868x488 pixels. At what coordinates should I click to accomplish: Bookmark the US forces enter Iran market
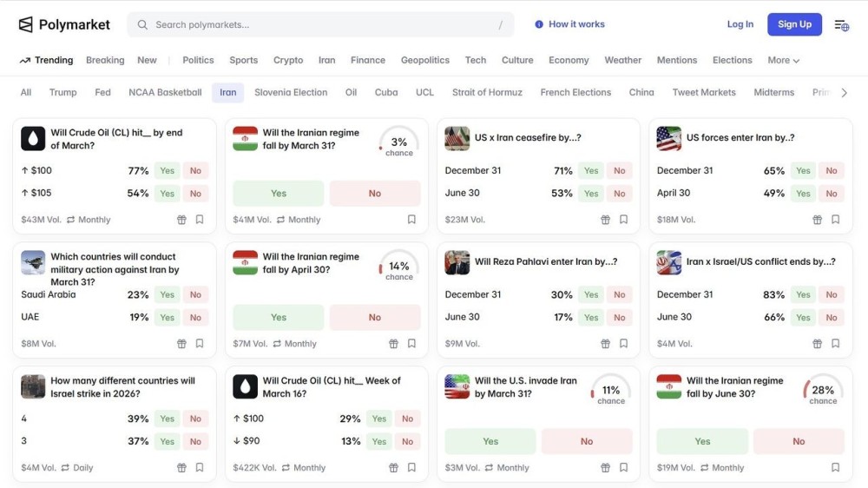835,220
